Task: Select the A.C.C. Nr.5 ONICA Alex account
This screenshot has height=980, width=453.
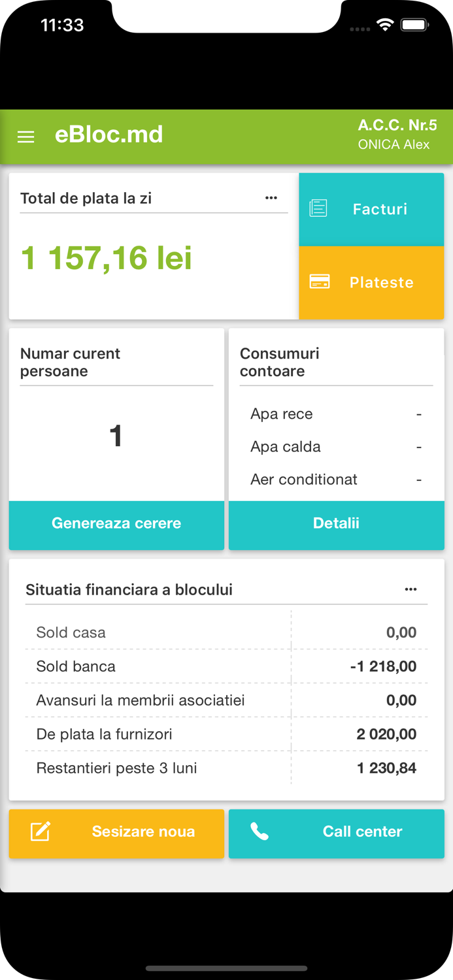Action: pyautogui.click(x=397, y=135)
